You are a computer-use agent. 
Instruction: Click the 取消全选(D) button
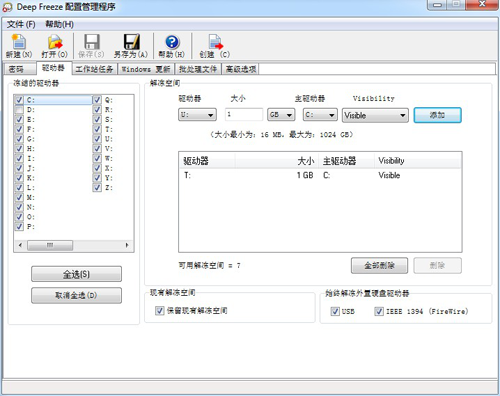click(x=76, y=295)
